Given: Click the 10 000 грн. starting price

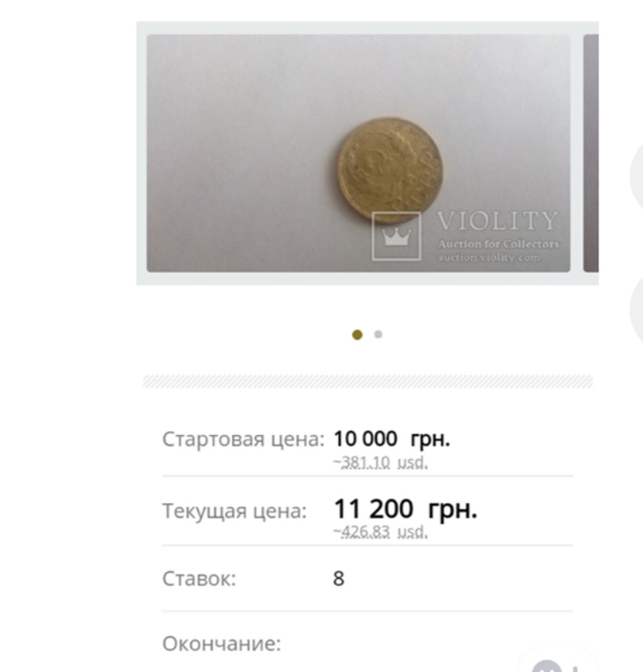Looking at the screenshot, I should coord(391,440).
